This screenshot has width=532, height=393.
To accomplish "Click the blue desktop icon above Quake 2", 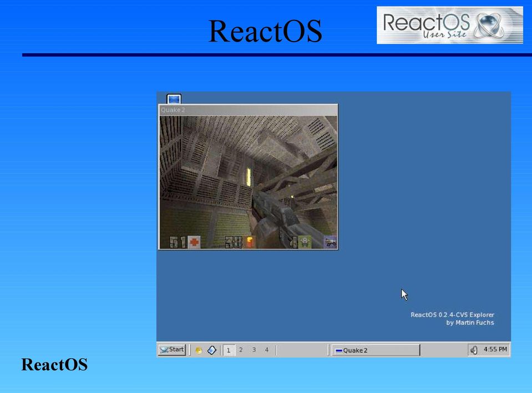I will (x=174, y=99).
